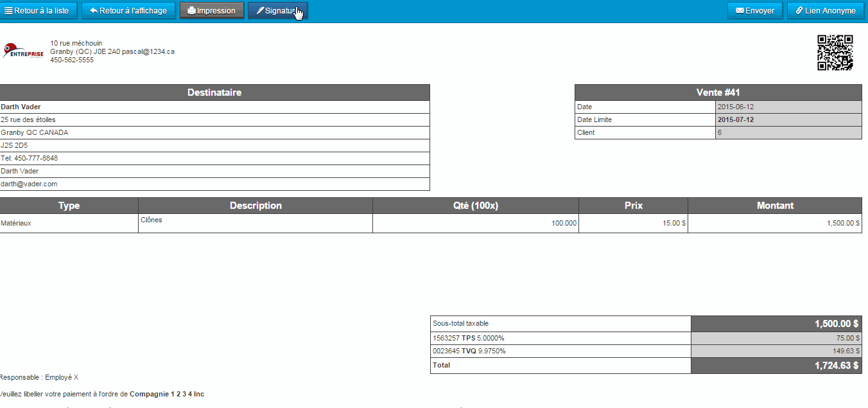
Task: Click the Entreprise company logo
Action: 23,51
